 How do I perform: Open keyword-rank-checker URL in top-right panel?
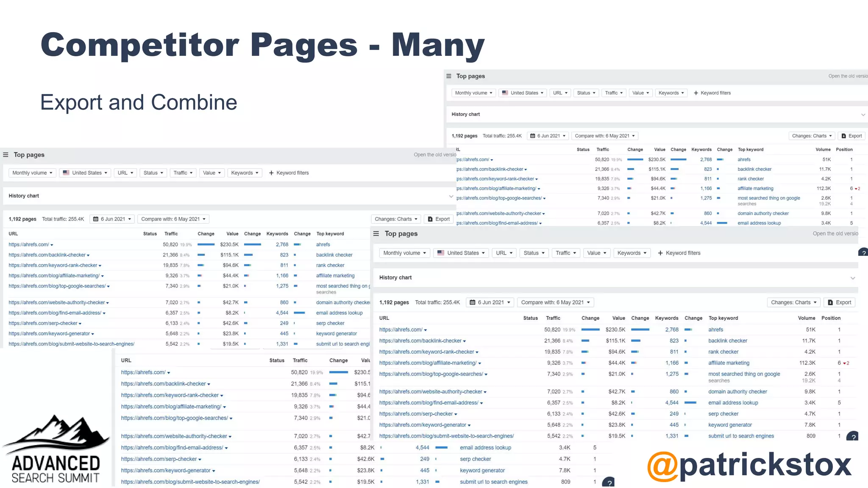tap(495, 179)
